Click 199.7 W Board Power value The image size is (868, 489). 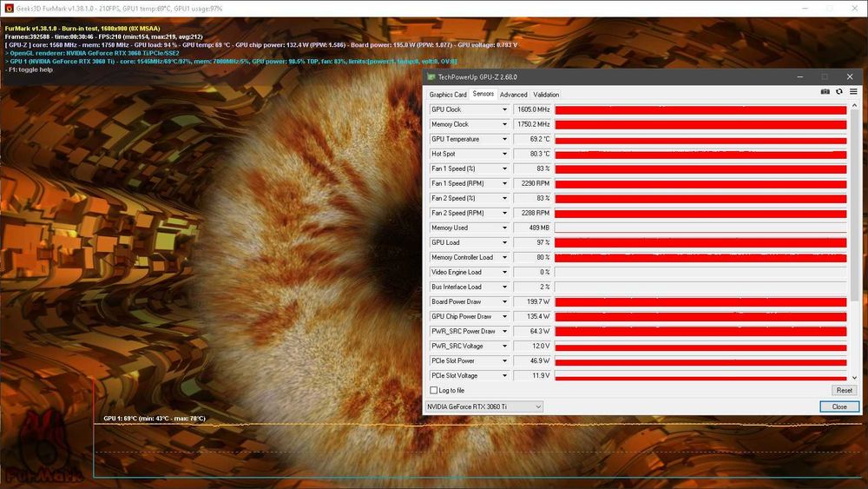point(533,301)
